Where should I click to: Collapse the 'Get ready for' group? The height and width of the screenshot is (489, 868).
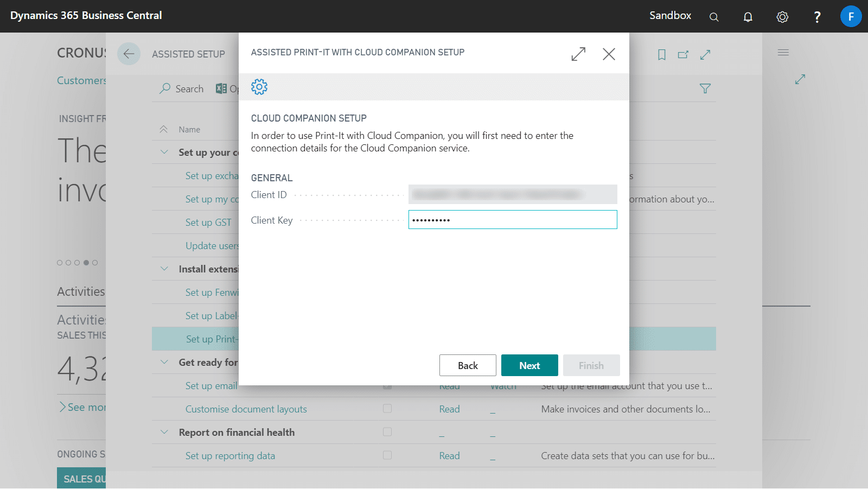click(164, 363)
